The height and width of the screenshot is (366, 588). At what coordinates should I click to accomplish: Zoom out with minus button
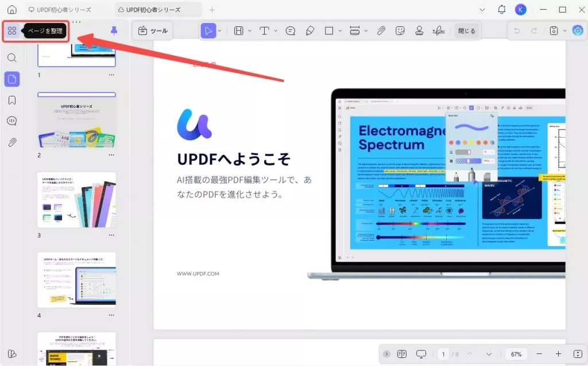click(x=539, y=354)
